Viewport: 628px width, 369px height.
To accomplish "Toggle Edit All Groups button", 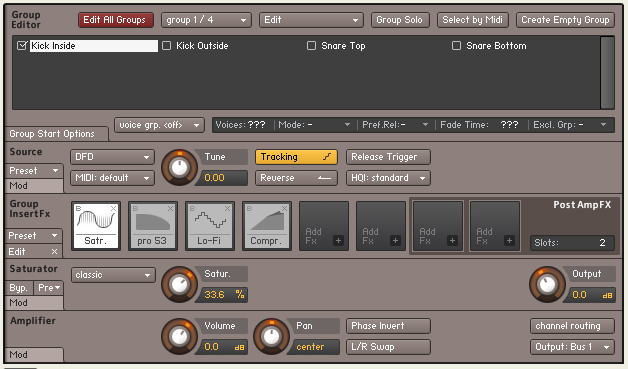I will pyautogui.click(x=115, y=20).
